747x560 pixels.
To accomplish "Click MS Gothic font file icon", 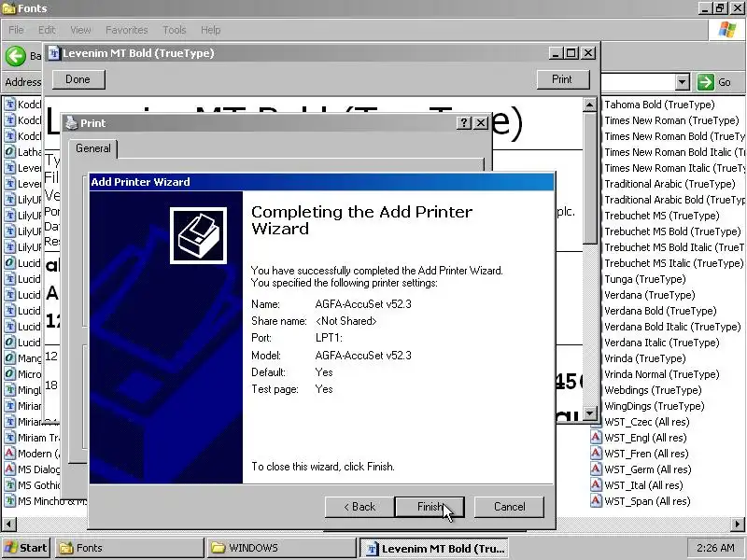I will (x=9, y=484).
